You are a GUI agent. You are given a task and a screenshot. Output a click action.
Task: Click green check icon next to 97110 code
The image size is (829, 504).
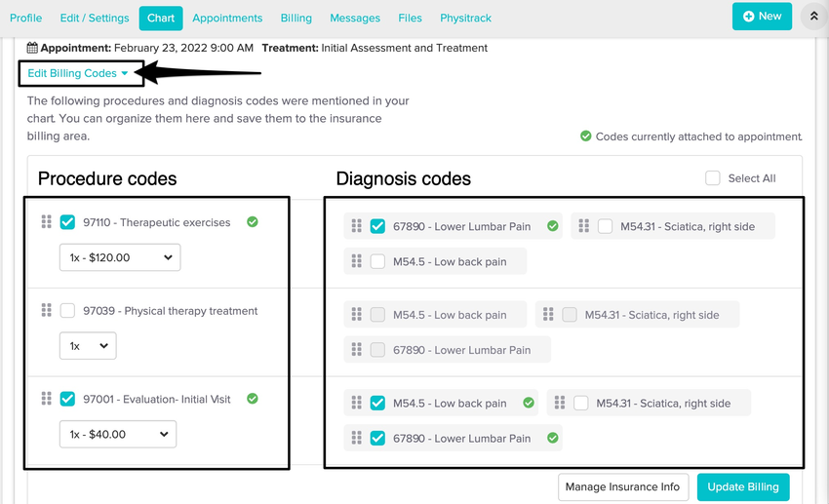coord(253,222)
